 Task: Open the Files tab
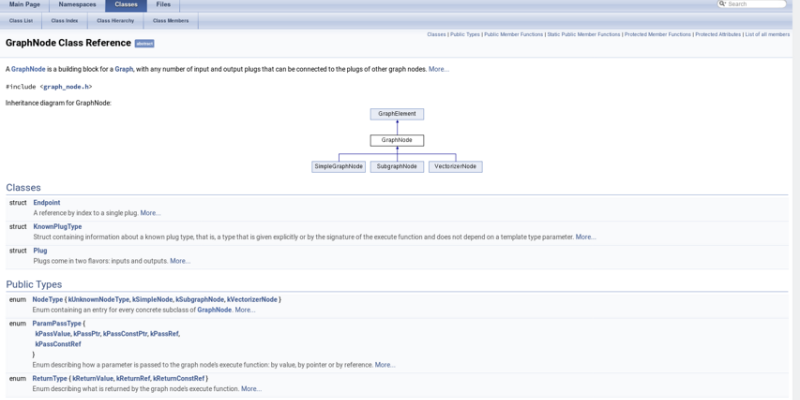pos(163,5)
